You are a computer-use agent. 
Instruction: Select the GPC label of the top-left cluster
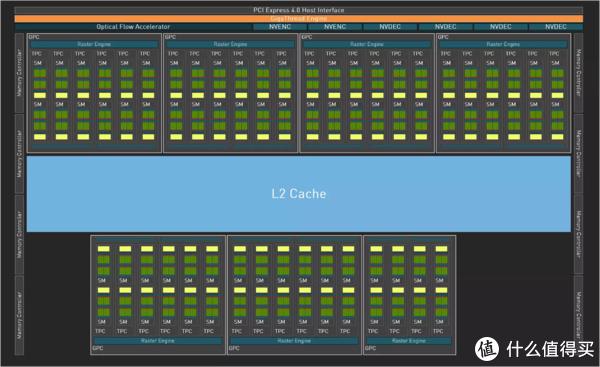tap(34, 37)
